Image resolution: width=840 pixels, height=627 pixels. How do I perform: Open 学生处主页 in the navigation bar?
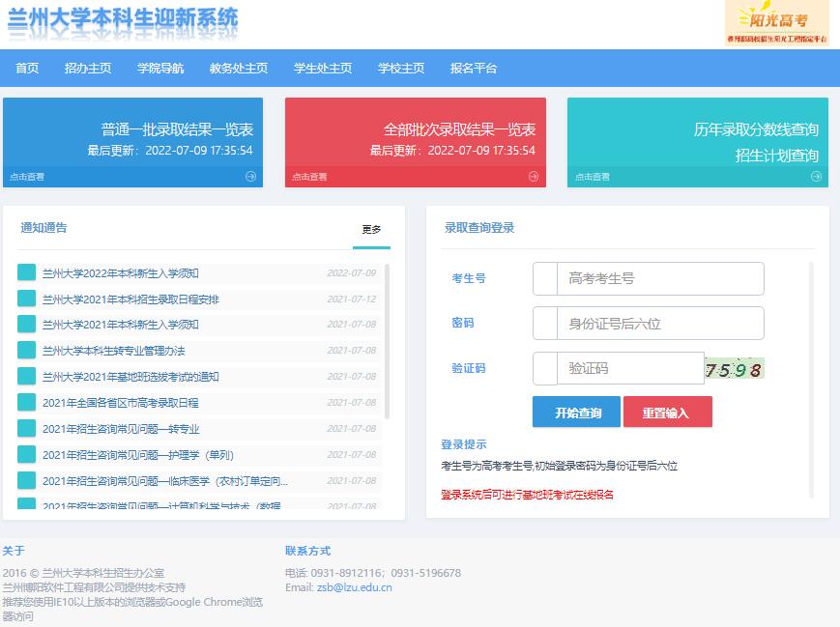[x=323, y=68]
